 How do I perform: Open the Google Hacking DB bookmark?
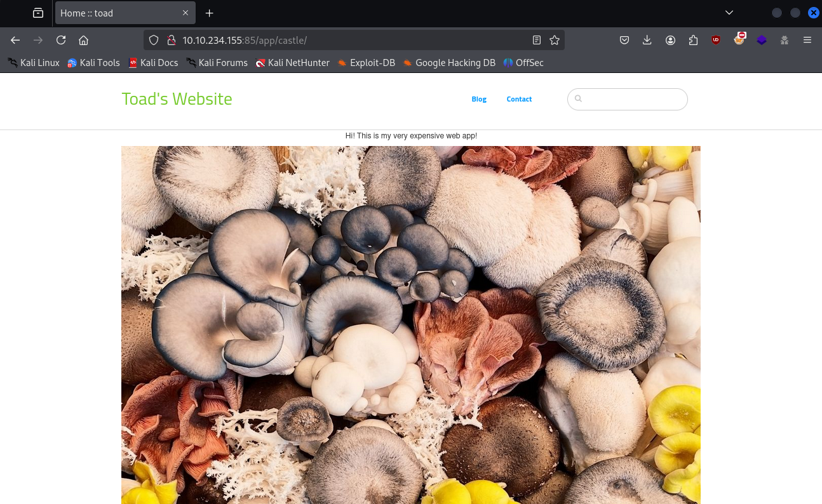(449, 62)
